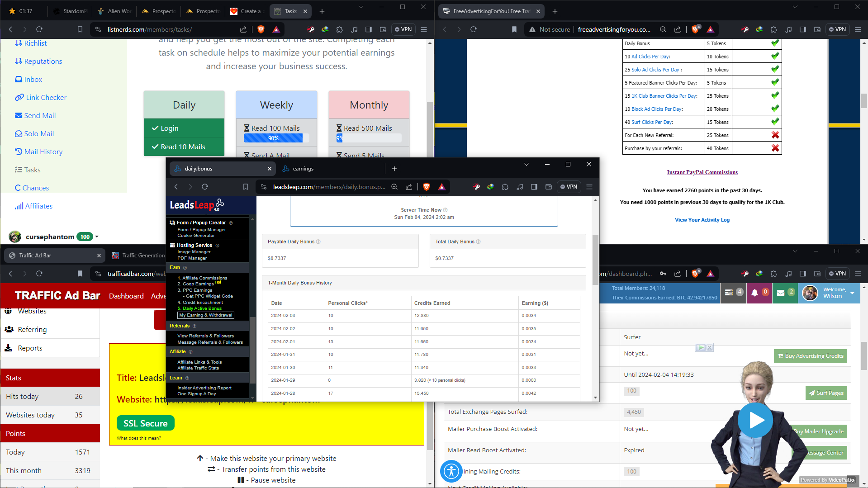Click reload icon in listnerds browser window
Viewport: 868px width, 488px height.
39,29
